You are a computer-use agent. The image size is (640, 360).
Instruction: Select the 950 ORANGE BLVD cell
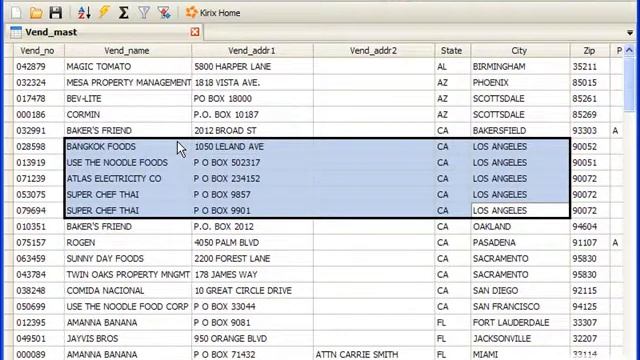click(x=252, y=338)
